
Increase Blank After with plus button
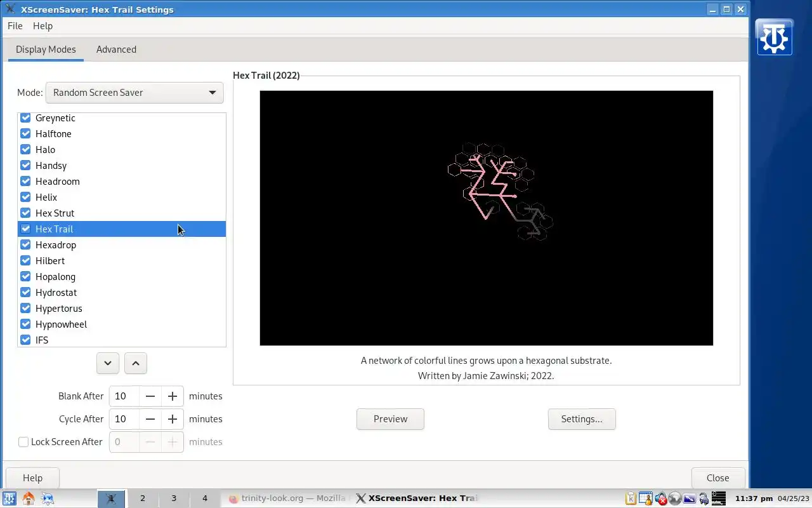pos(173,396)
